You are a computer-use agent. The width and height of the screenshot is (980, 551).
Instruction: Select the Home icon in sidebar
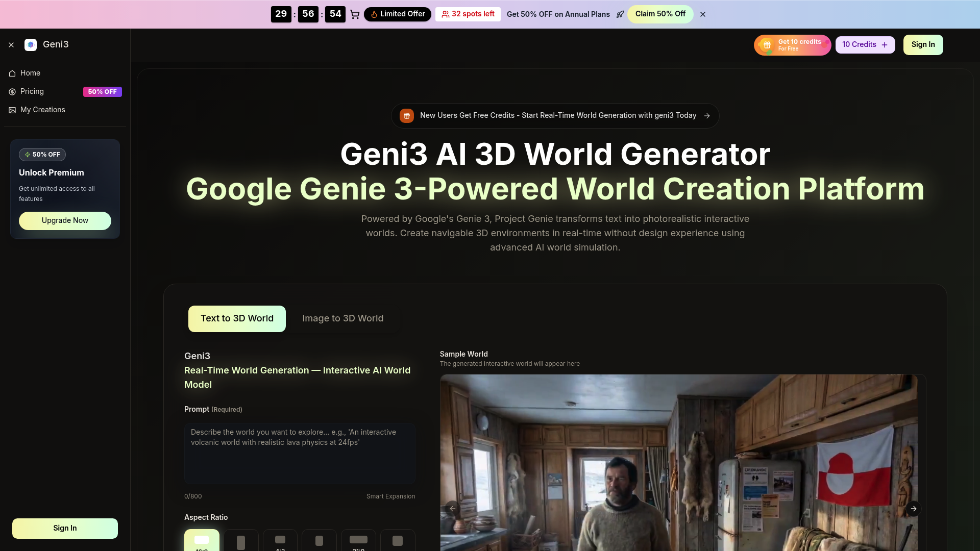12,73
